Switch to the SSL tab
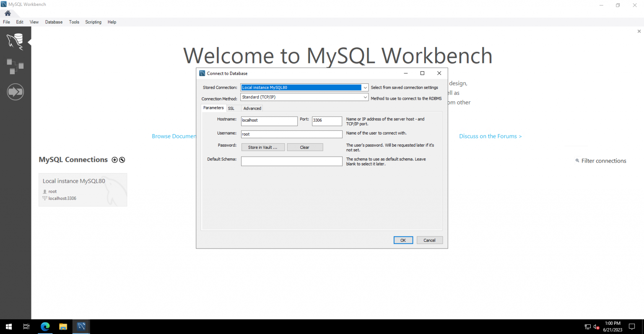 click(231, 109)
